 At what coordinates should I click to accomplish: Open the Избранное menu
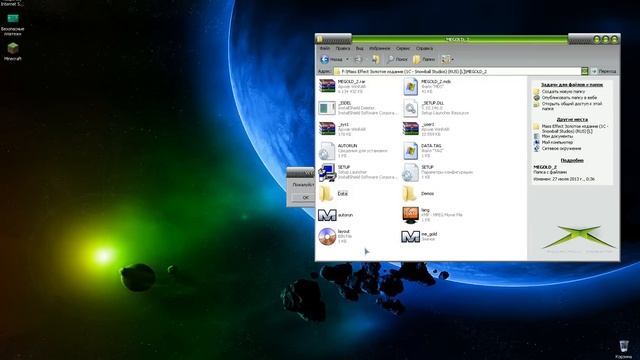(380, 48)
